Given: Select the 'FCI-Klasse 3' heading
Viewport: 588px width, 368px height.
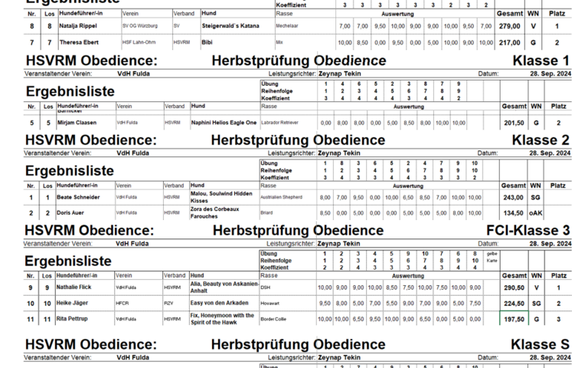Looking at the screenshot, I should click(x=528, y=230).
